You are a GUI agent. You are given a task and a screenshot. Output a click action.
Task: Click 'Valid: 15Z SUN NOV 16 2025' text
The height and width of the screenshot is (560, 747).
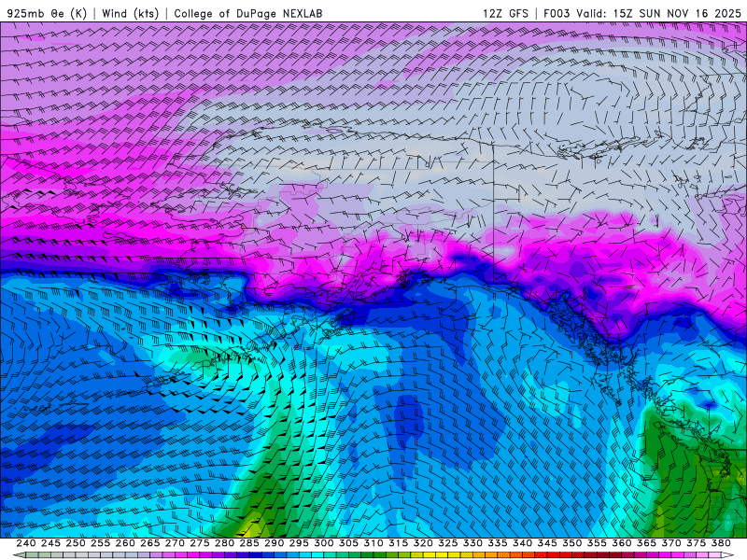coord(658,13)
